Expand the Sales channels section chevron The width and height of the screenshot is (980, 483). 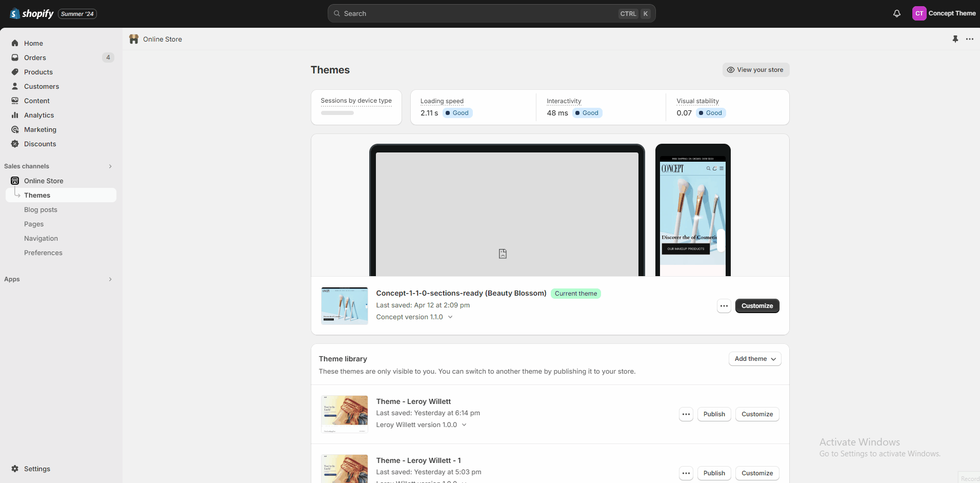(110, 166)
